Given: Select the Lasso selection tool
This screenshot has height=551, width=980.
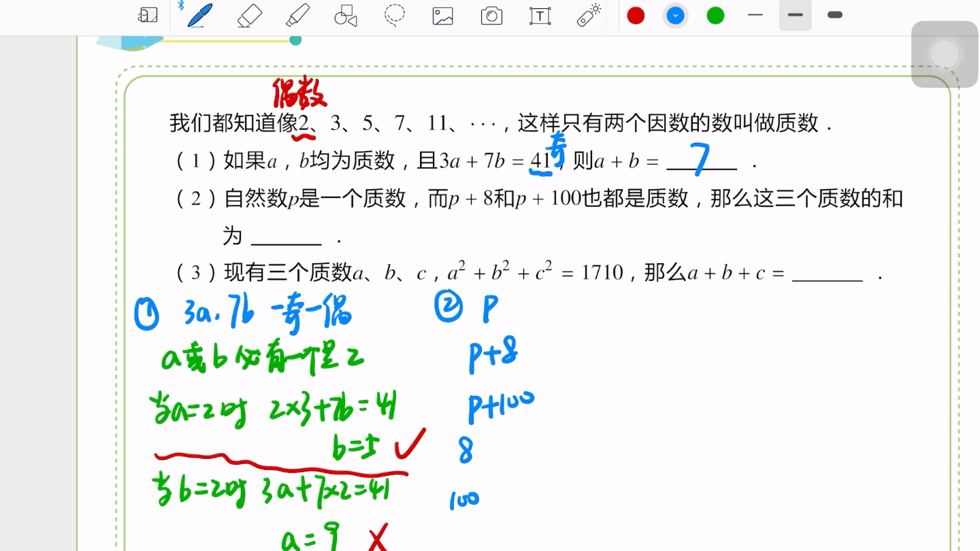Looking at the screenshot, I should (394, 15).
